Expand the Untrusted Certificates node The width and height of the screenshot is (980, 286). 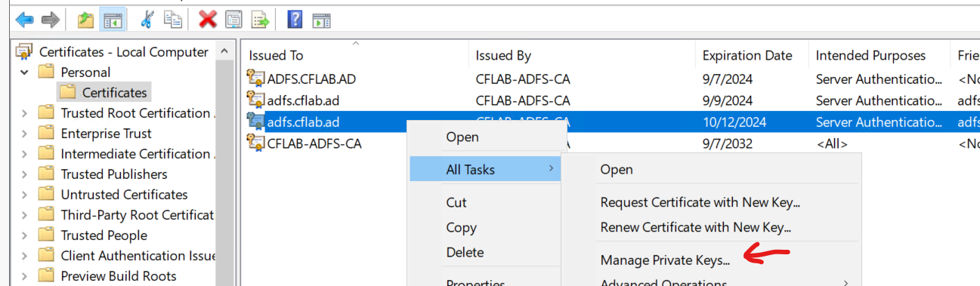click(x=25, y=195)
